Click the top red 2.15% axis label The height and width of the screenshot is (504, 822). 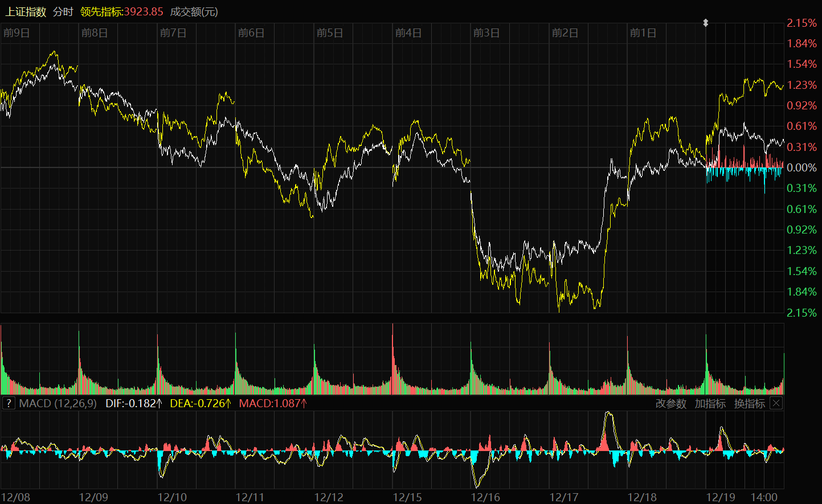[801, 23]
